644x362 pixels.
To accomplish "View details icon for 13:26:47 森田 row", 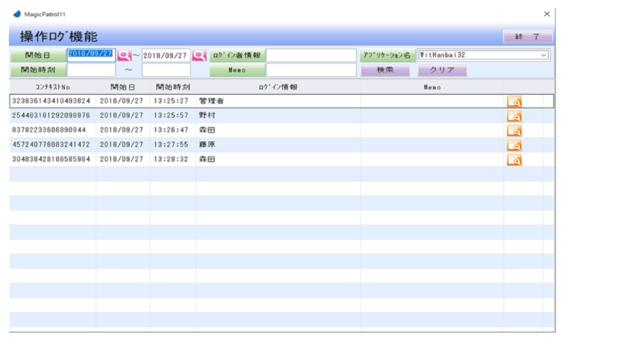I will 514,130.
